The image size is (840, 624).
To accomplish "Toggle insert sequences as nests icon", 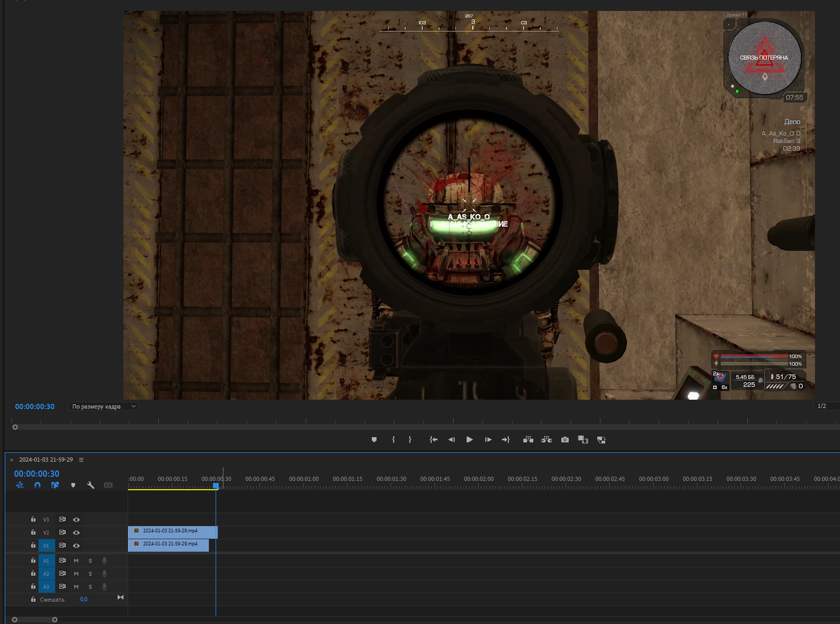I will pos(20,485).
